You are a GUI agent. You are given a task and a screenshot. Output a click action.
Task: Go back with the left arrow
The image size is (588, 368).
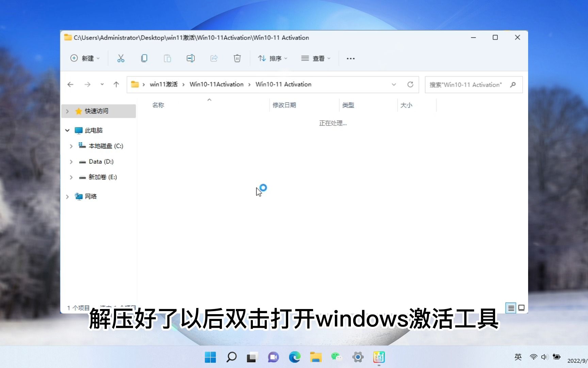[x=70, y=85]
